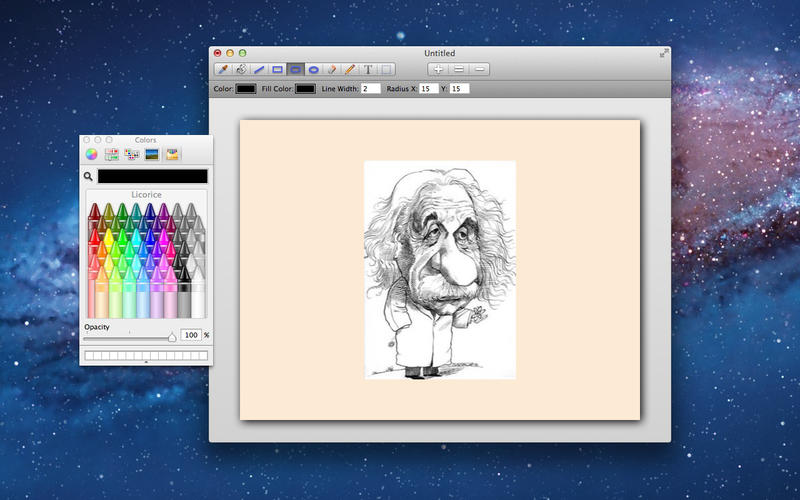Image resolution: width=800 pixels, height=500 pixels.
Task: Choose the text T tool
Action: pyautogui.click(x=368, y=69)
